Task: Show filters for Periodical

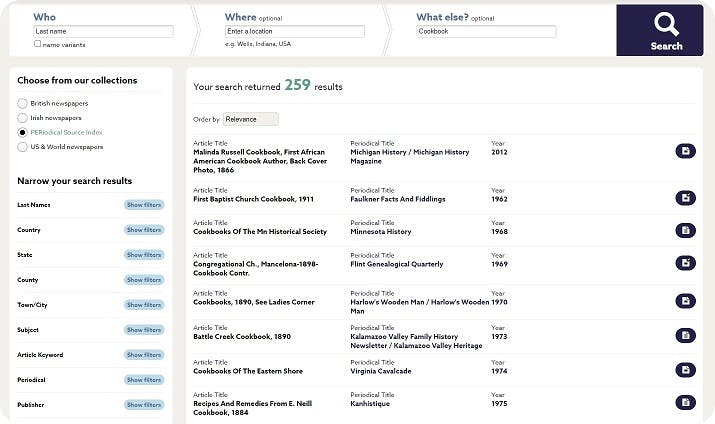Action: pos(144,380)
